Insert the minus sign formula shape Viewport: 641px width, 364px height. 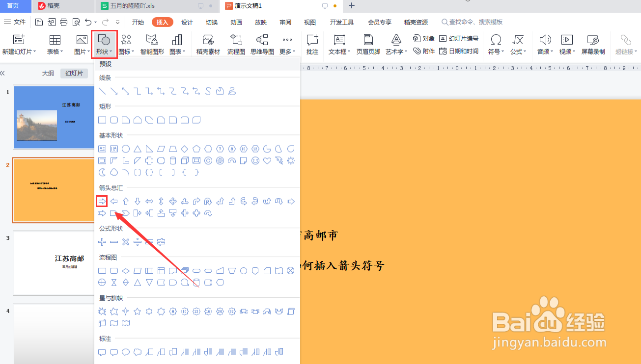pos(114,242)
